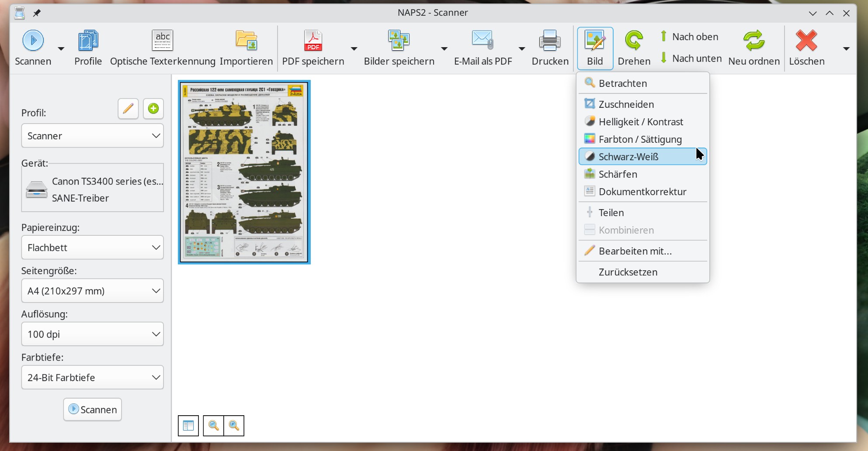Click Bilder speichern icon
The height and width of the screenshot is (451, 868).
pos(399,41)
